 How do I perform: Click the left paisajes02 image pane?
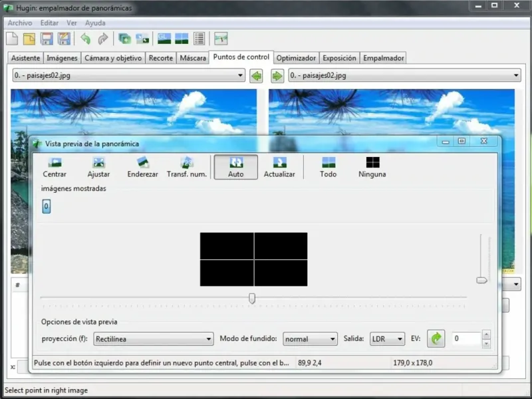click(134, 113)
